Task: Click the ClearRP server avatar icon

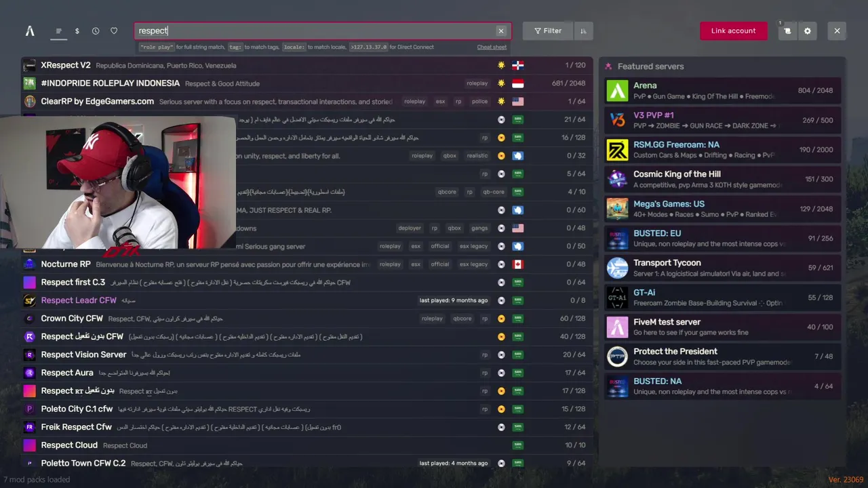Action: [x=29, y=102]
